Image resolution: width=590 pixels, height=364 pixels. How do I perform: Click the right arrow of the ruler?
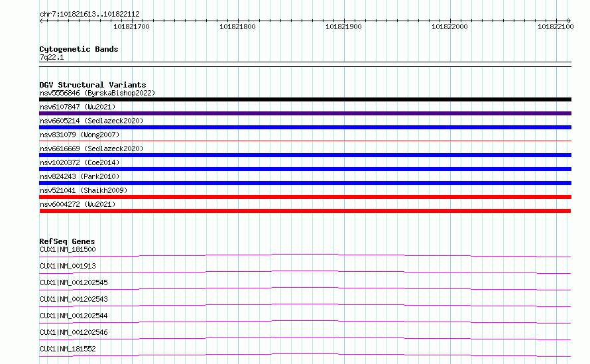(569, 21)
